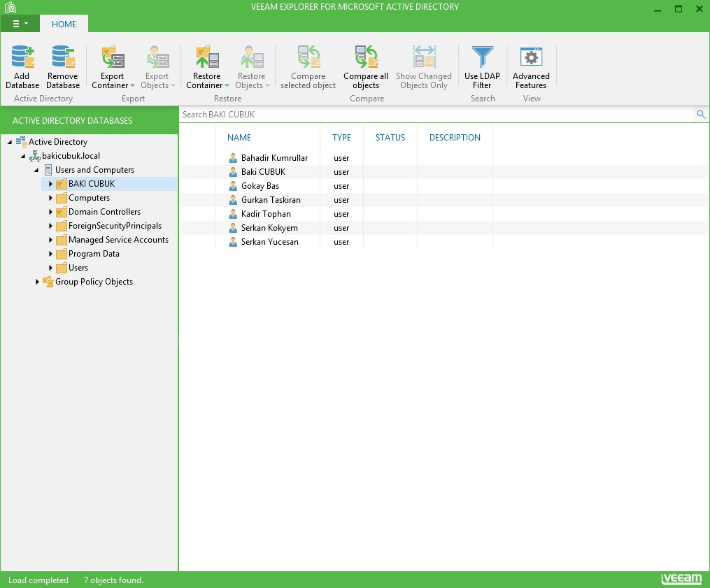The image size is (710, 588).
Task: Switch to the HOME ribbon tab
Action: click(64, 24)
